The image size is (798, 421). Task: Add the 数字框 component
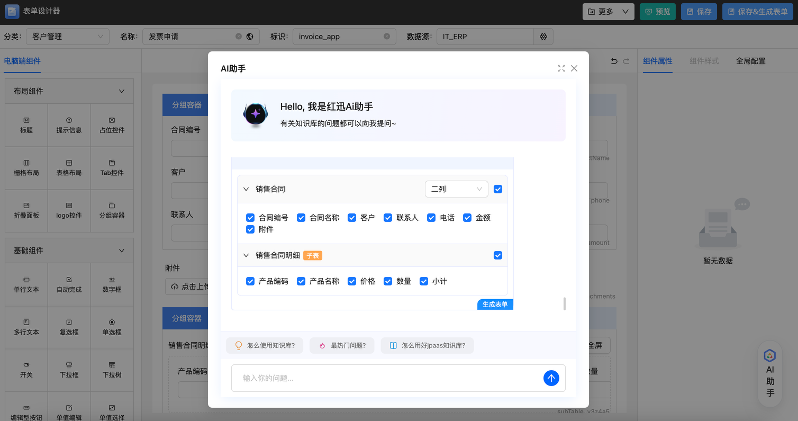pyautogui.click(x=112, y=285)
